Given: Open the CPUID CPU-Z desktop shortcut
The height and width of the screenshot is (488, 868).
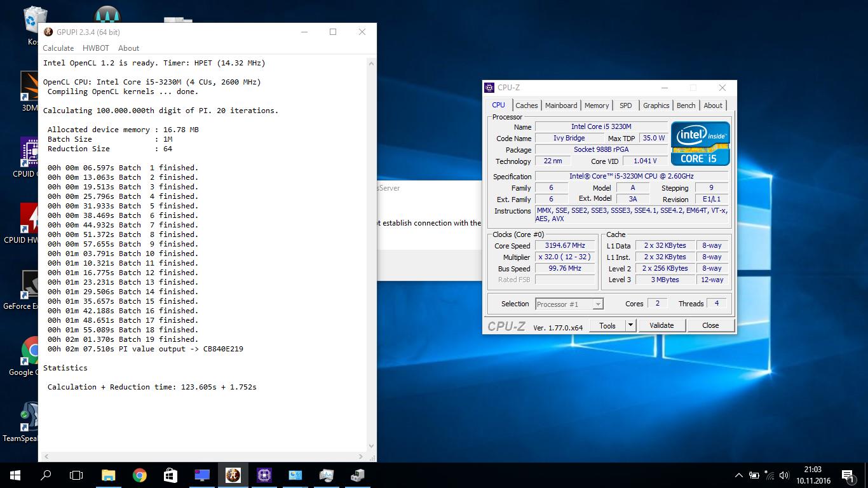Looking at the screenshot, I should [x=29, y=151].
